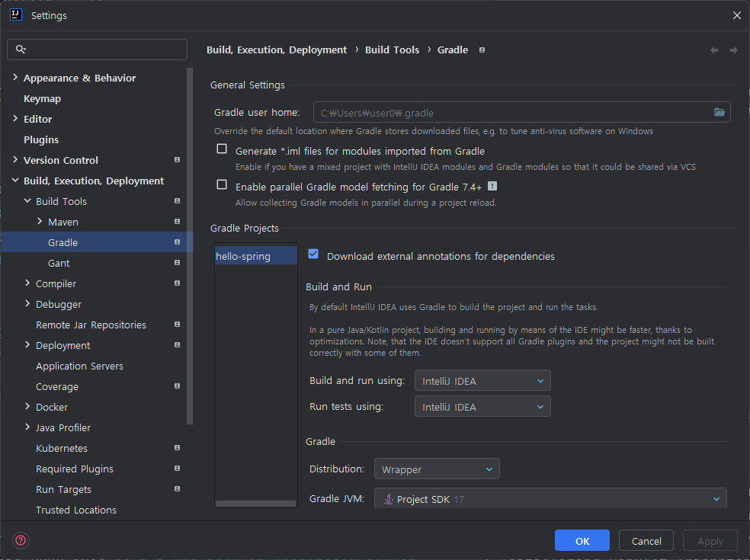
Task: Click the Cancel button
Action: click(646, 540)
